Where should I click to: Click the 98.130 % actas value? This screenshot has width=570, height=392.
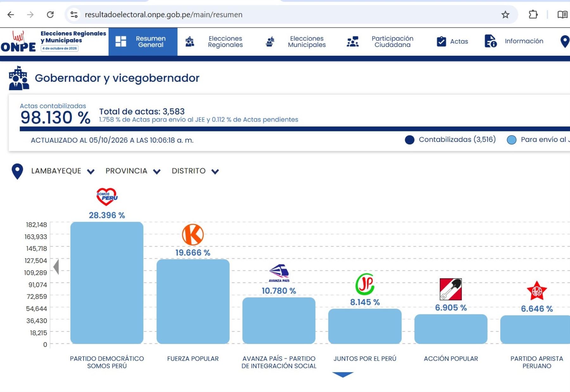(x=55, y=117)
